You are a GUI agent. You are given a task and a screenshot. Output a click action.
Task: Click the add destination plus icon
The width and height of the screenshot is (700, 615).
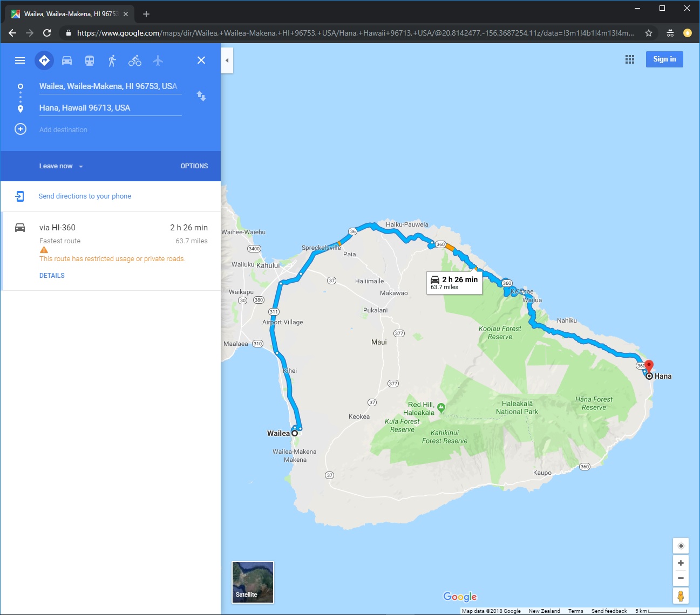tap(21, 129)
